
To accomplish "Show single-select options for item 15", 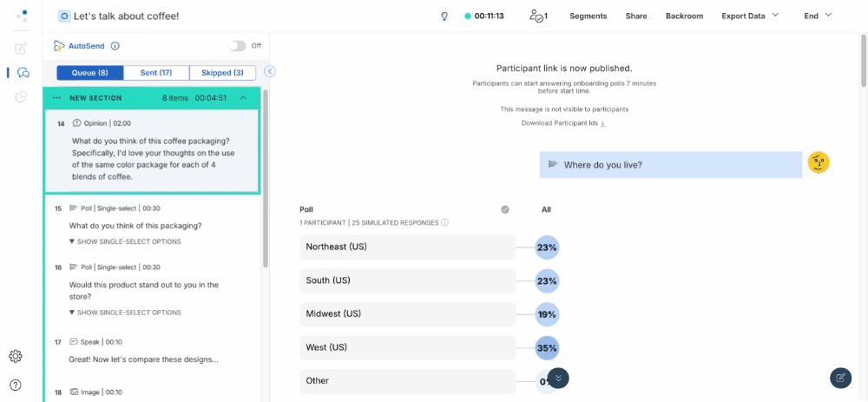I will [x=125, y=241].
